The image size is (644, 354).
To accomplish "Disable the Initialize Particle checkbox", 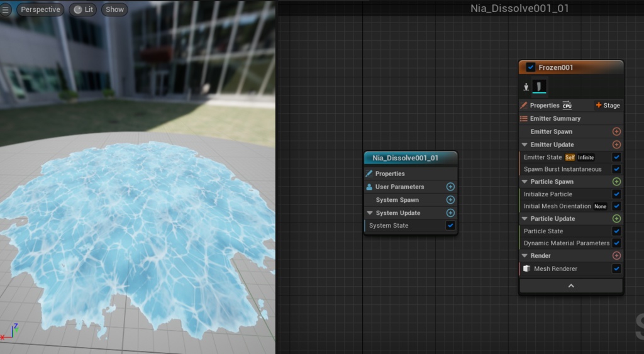I will pos(616,194).
